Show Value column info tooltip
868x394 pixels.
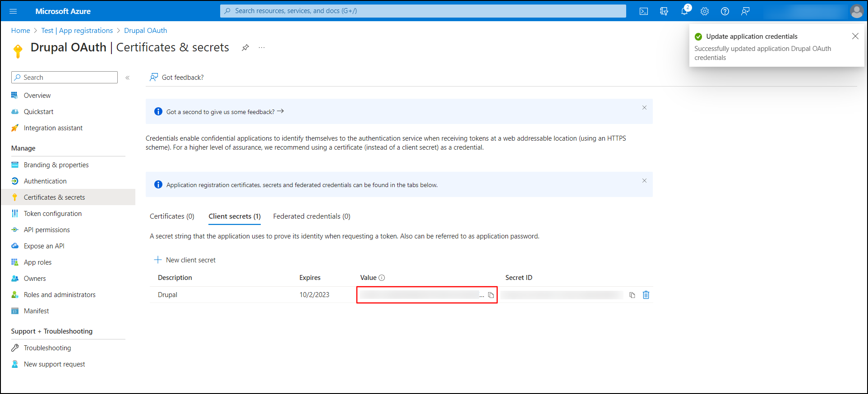tap(382, 278)
